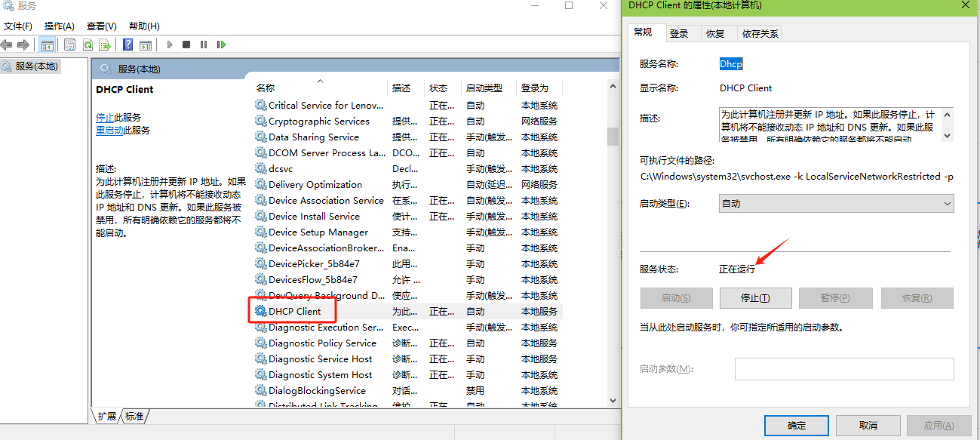Click the Back arrow in toolbar
Image resolution: width=980 pixels, height=440 pixels.
(x=7, y=45)
